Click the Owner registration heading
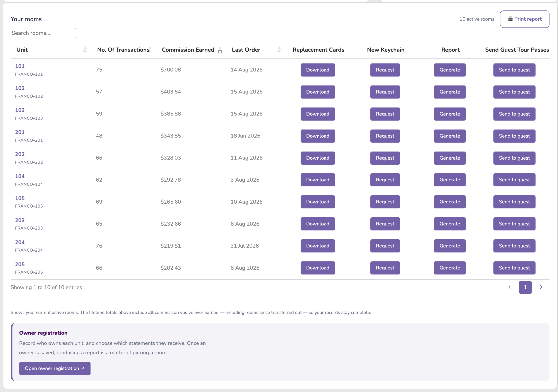Image resolution: width=558 pixels, height=392 pixels. 43,333
